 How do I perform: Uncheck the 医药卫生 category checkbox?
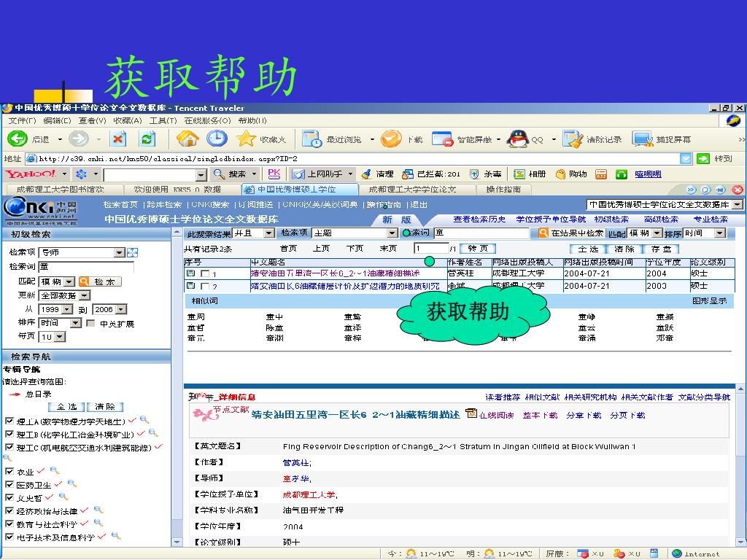tap(9, 484)
